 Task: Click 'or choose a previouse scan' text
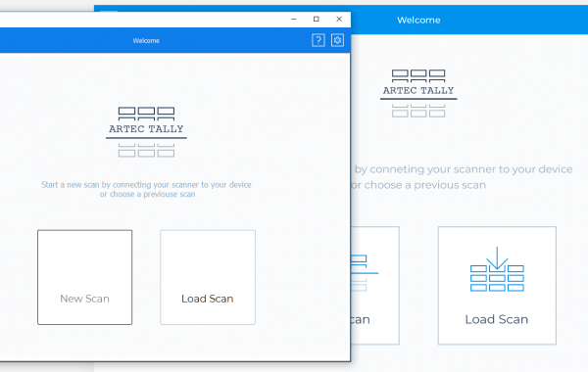[147, 194]
